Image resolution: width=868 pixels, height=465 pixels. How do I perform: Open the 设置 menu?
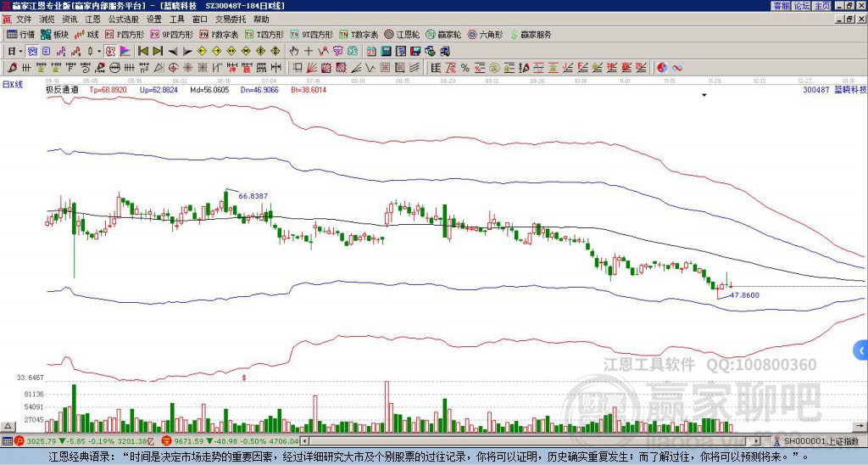[x=154, y=20]
